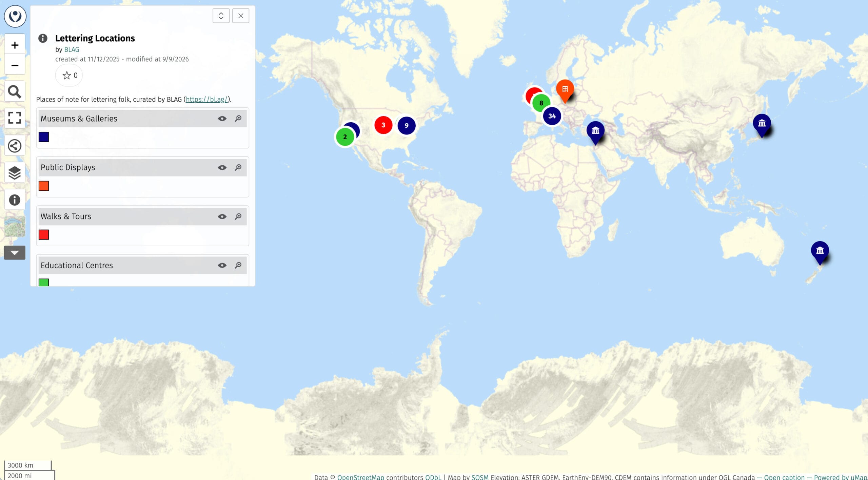Image resolution: width=868 pixels, height=480 pixels.
Task: Switch background via tile layer thumbnail
Action: 15,226
